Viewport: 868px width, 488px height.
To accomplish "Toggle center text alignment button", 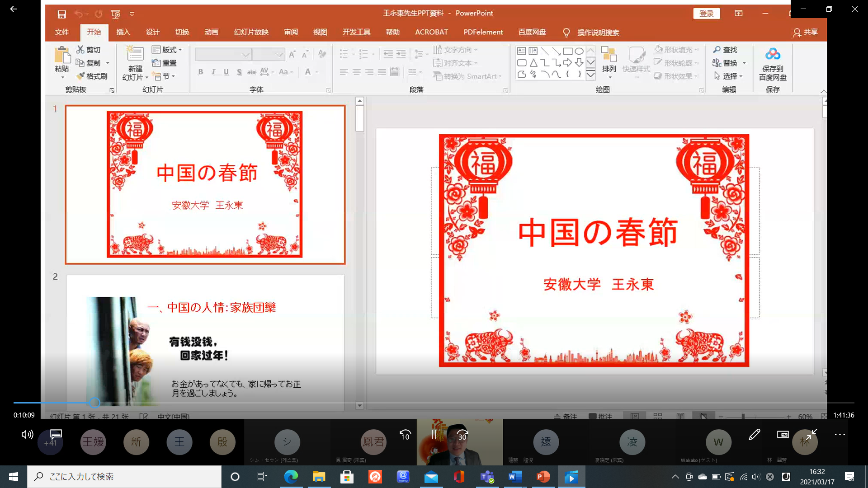I will tap(357, 72).
